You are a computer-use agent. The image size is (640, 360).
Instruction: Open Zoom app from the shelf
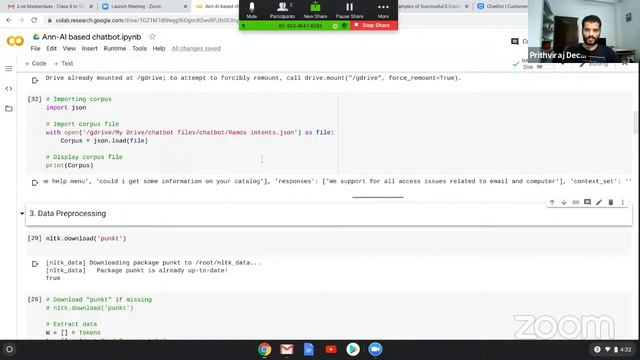[375, 349]
